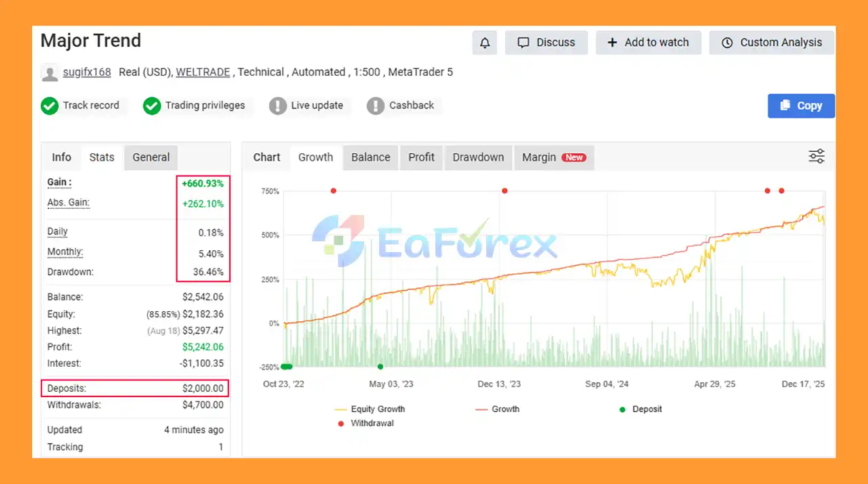Click the notification bell icon

pos(485,43)
